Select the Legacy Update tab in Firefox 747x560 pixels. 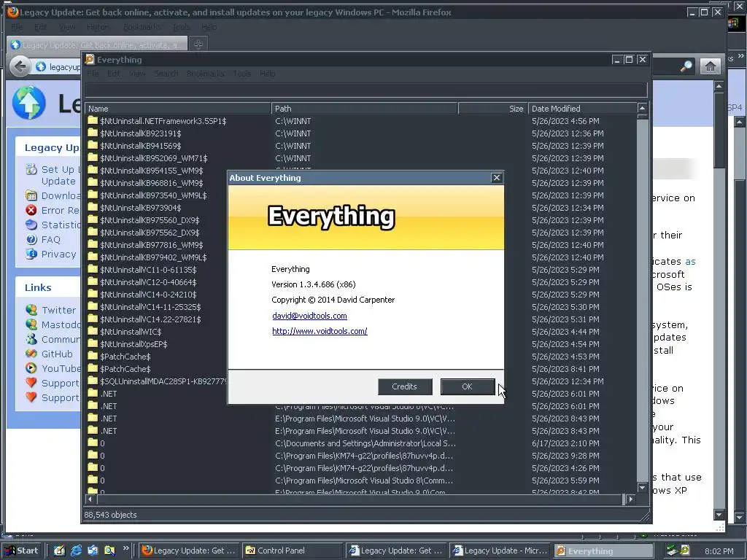tap(97, 44)
